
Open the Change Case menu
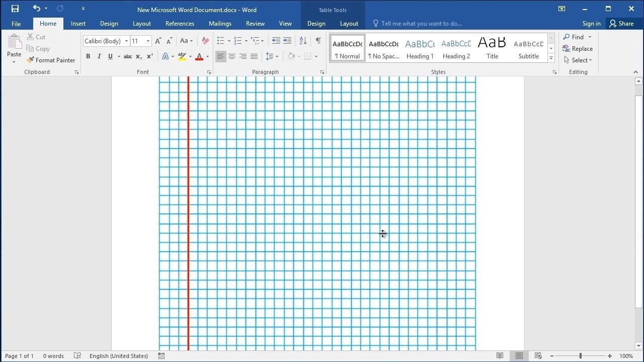tap(186, 41)
